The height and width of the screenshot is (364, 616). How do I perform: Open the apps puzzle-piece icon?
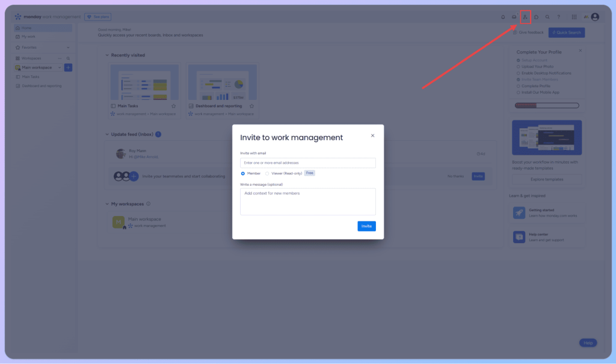pyautogui.click(x=536, y=17)
